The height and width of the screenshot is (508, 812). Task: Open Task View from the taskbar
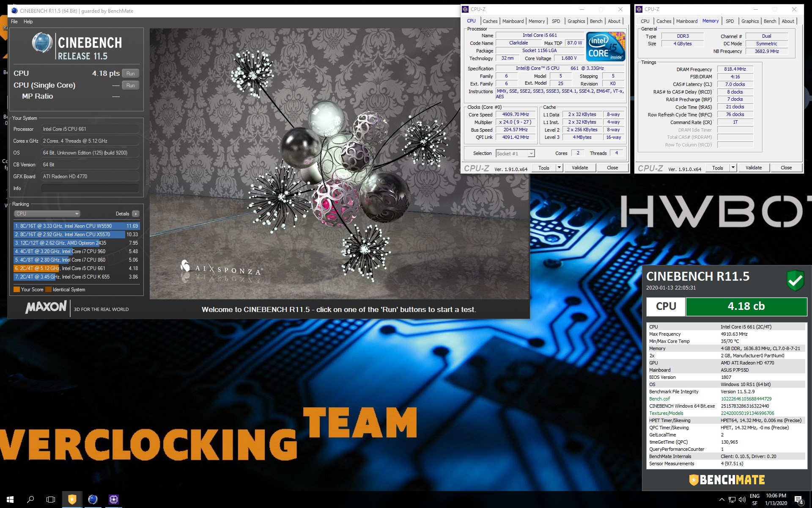point(51,500)
